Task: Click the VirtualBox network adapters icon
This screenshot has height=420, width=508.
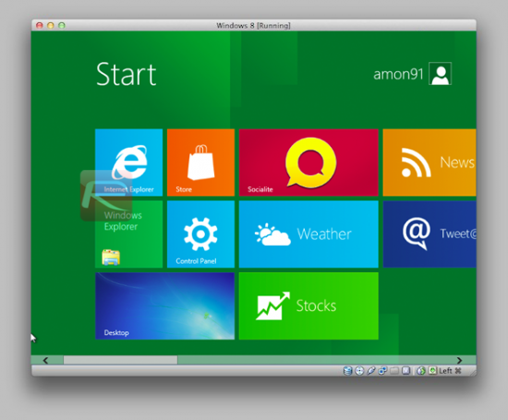Action: [x=382, y=370]
